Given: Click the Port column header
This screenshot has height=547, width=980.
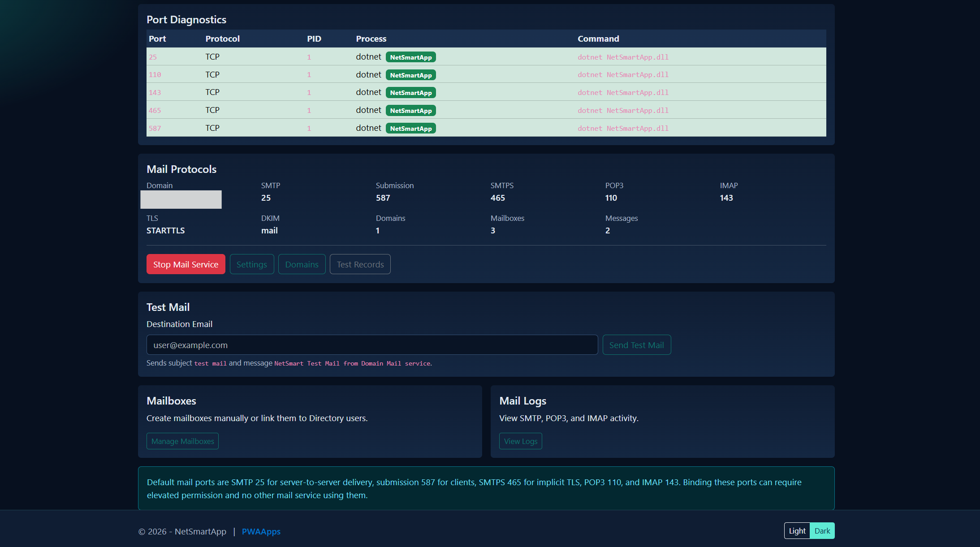Looking at the screenshot, I should [x=157, y=39].
